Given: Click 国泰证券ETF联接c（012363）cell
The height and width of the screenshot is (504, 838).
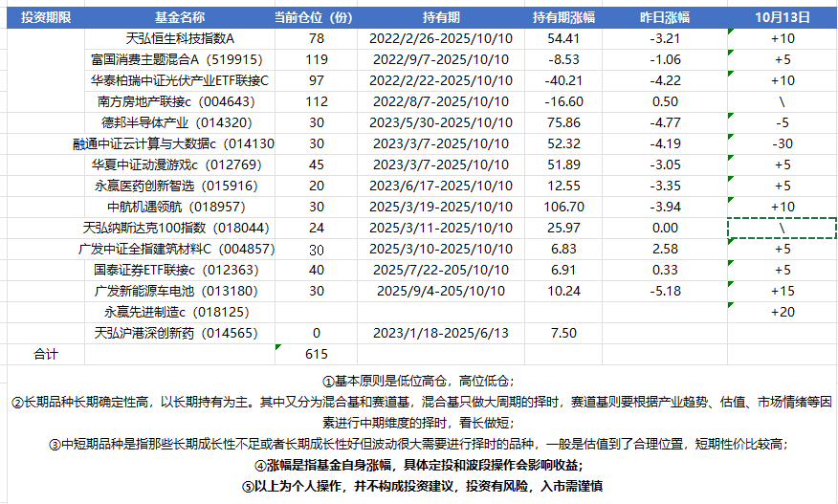Looking at the screenshot, I should [x=180, y=270].
